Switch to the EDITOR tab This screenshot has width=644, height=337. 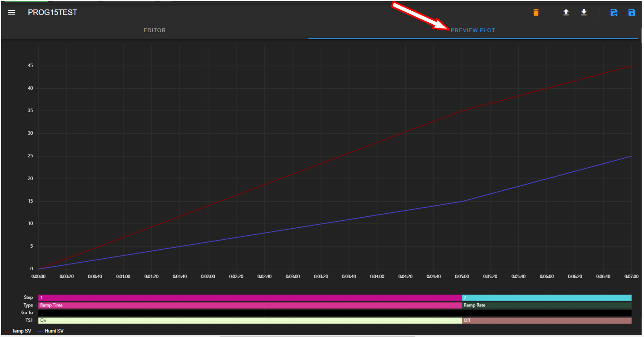[x=155, y=30]
